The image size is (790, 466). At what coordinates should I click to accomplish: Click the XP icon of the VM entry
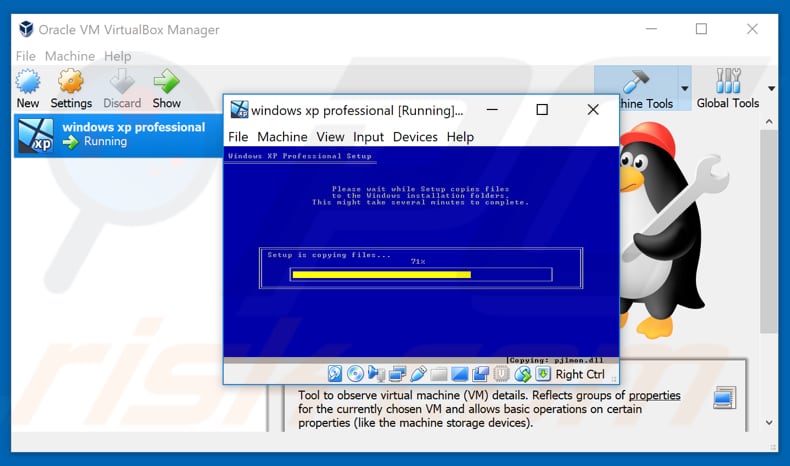click(35, 136)
